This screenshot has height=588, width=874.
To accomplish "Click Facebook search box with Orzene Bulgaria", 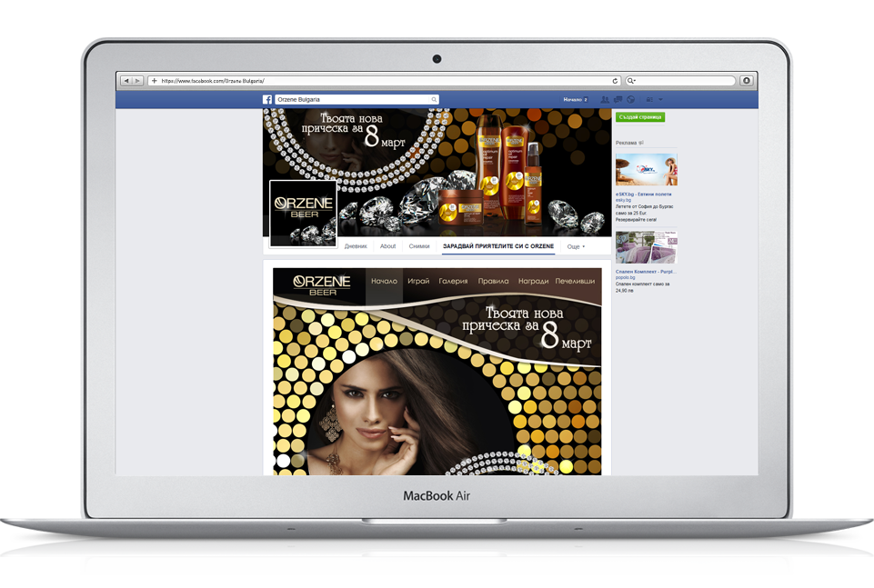I will (x=357, y=100).
